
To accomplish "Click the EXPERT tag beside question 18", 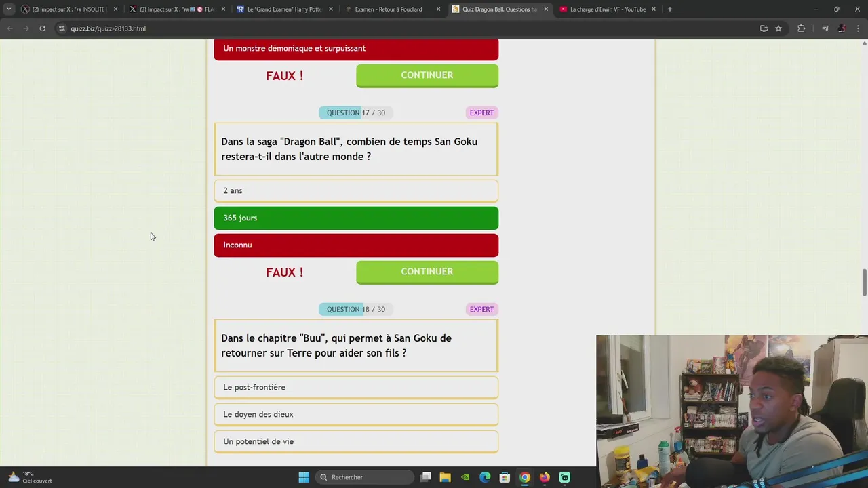I will pos(481,309).
